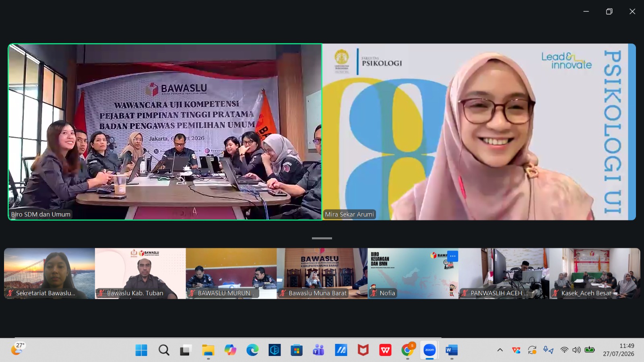Image resolution: width=644 pixels, height=362 pixels.
Task: Close the Zoom meeting window
Action: (x=632, y=11)
